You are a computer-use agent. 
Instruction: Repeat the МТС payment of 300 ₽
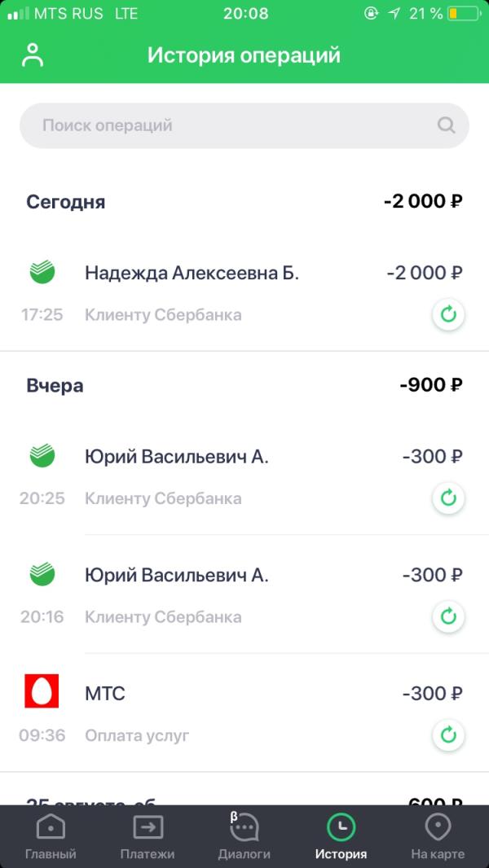(448, 735)
